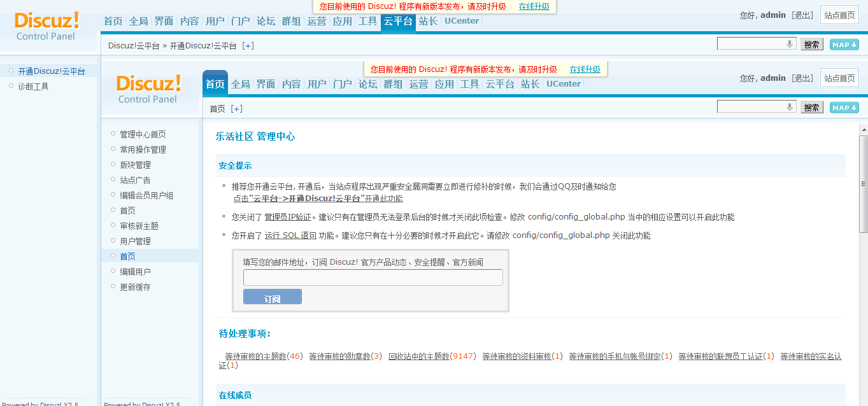The image size is (868, 406).
Task: Click the email subscription address field
Action: [x=373, y=277]
